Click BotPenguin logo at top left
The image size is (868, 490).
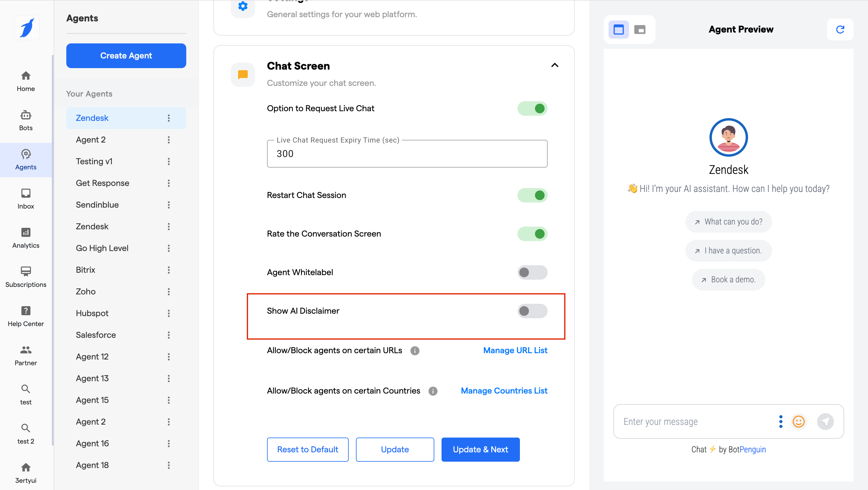(x=27, y=28)
